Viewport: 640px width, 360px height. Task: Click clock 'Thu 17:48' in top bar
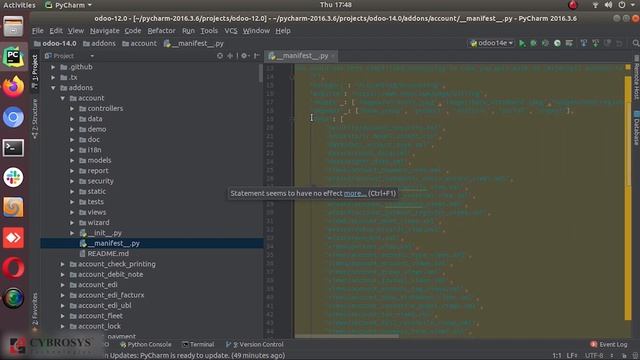[336, 5]
